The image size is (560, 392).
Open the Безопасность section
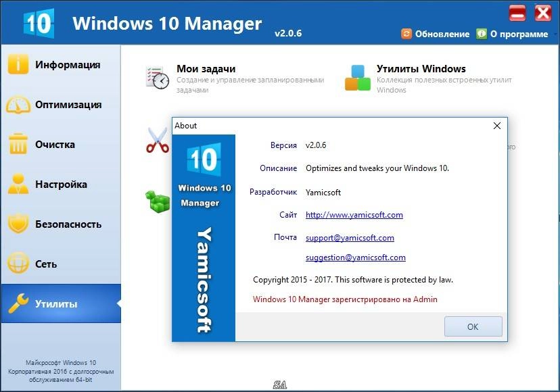[x=68, y=224]
